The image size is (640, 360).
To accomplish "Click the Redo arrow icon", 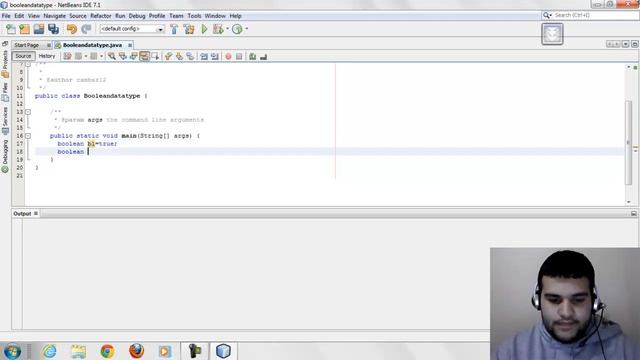I will point(86,29).
